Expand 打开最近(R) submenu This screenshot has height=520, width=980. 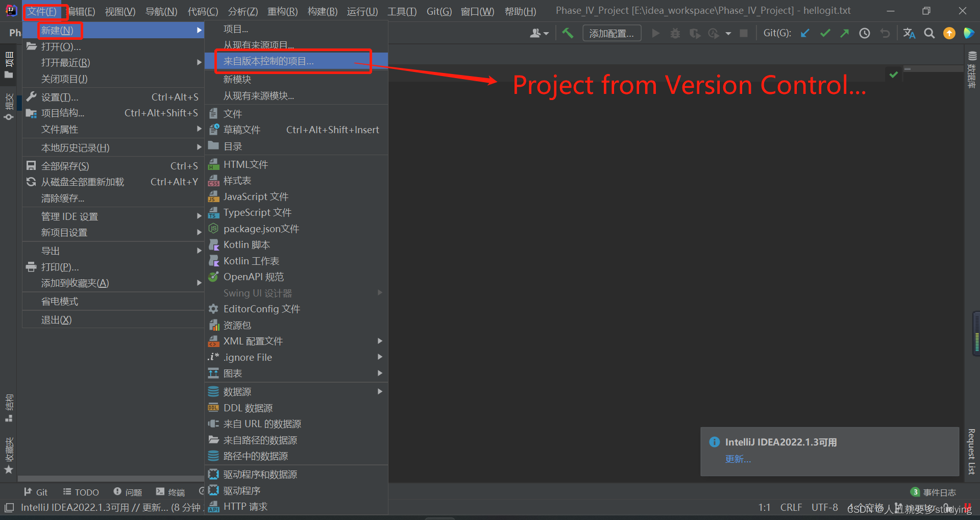click(x=113, y=62)
